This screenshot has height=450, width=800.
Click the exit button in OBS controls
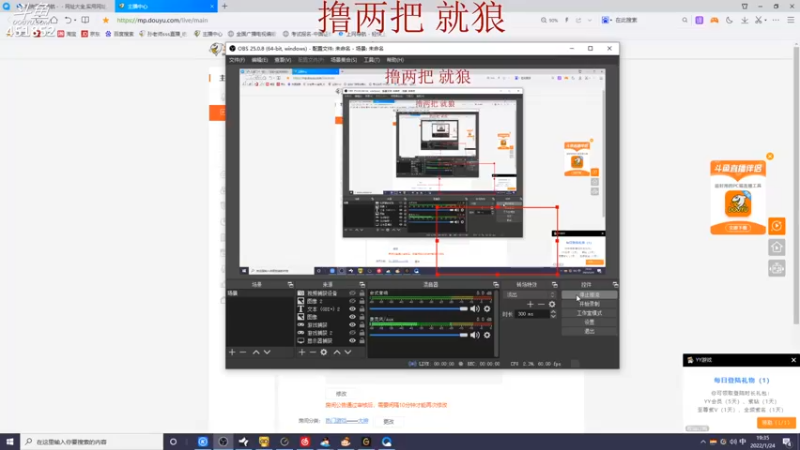click(x=589, y=332)
